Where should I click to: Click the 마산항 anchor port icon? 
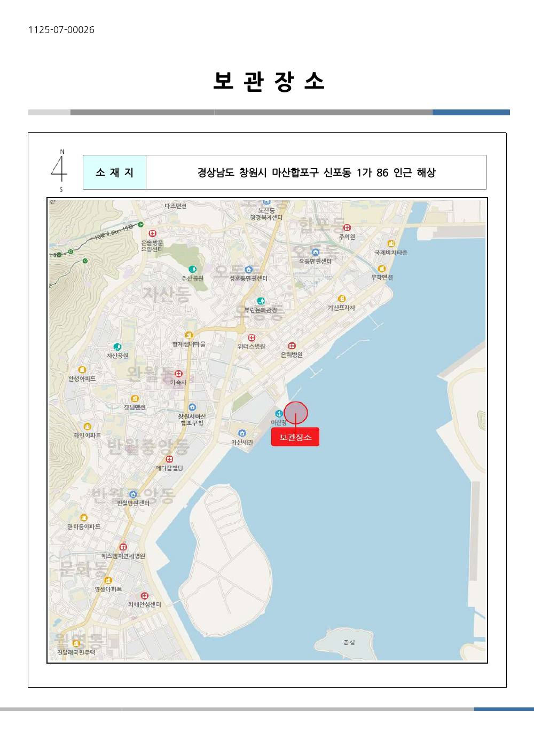click(278, 414)
